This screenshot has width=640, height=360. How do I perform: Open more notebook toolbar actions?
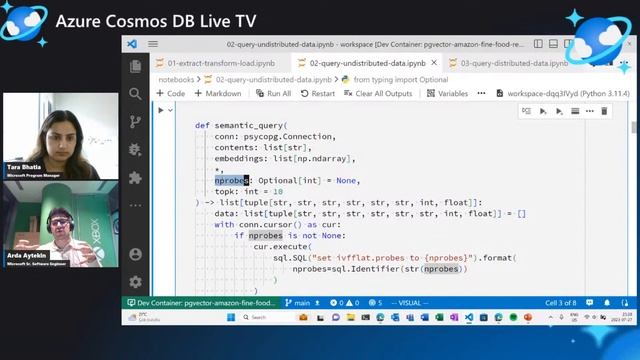[x=482, y=93]
